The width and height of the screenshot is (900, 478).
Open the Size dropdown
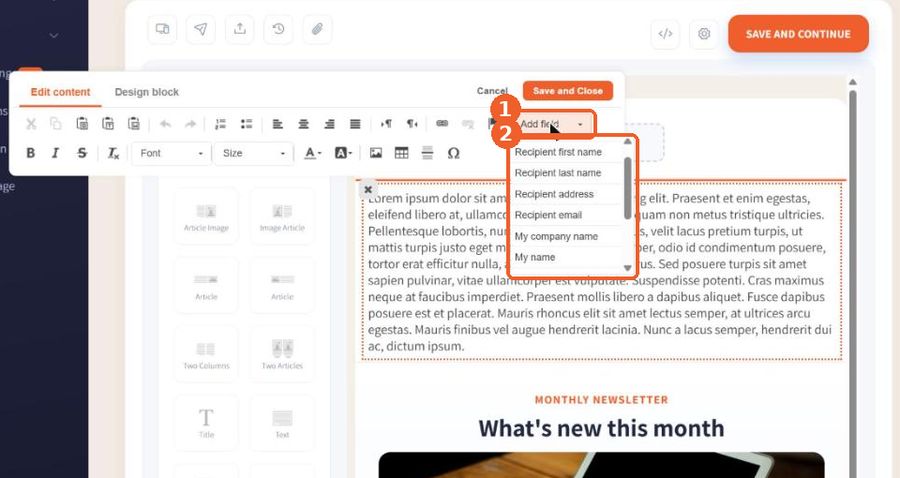(x=253, y=153)
